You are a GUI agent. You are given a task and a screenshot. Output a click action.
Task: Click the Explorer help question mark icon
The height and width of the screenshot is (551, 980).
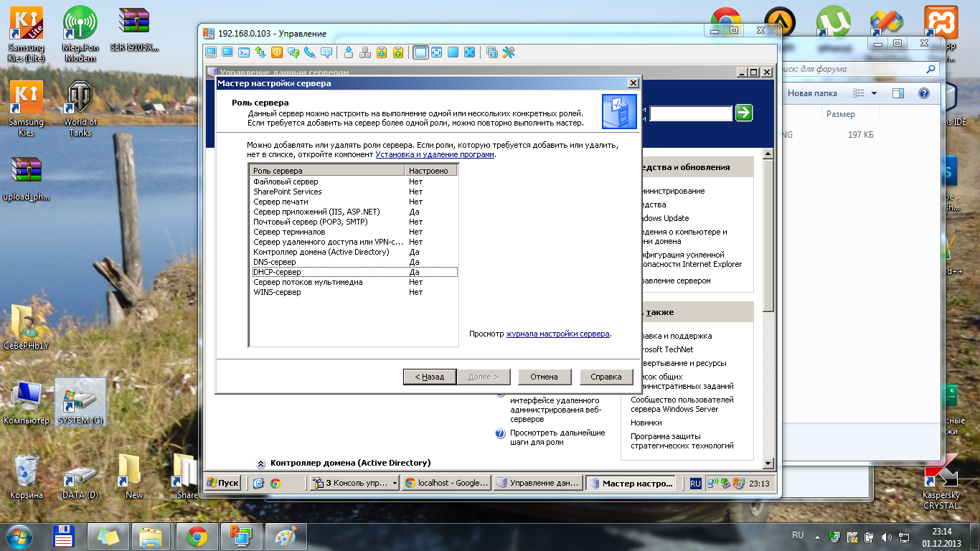[x=924, y=93]
